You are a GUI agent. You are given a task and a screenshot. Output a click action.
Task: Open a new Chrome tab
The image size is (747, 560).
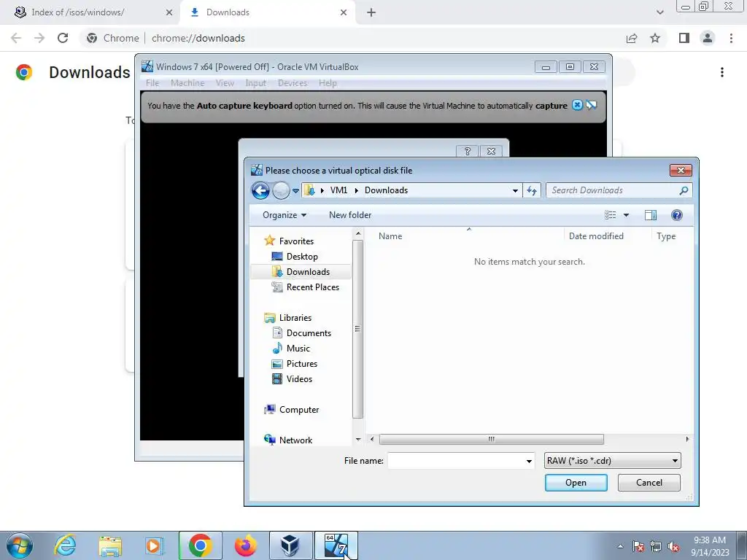pos(371,13)
